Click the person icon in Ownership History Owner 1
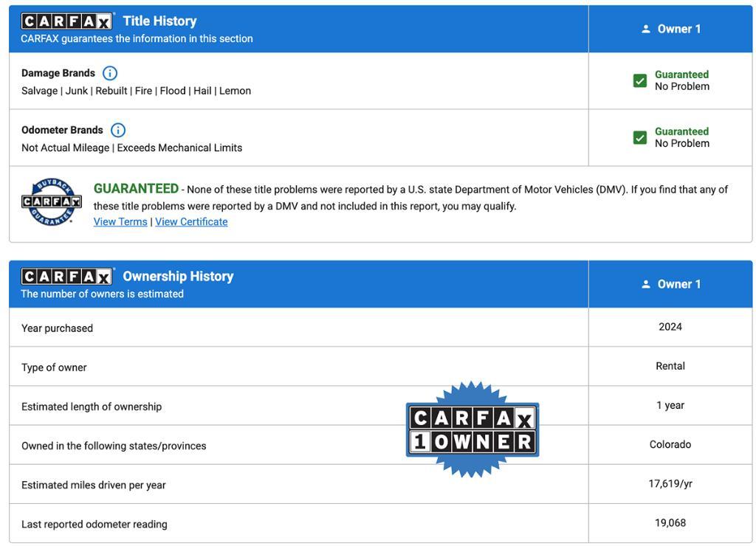The image size is (756, 546). [646, 284]
